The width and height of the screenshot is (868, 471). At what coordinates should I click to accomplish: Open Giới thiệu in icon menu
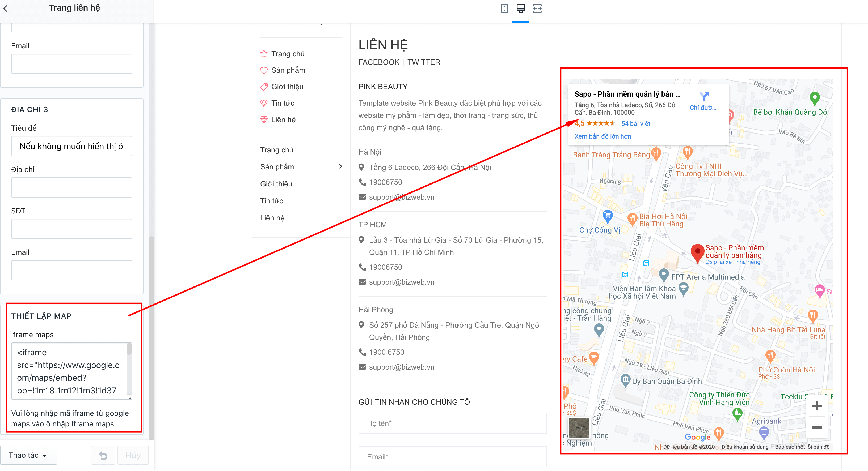287,87
